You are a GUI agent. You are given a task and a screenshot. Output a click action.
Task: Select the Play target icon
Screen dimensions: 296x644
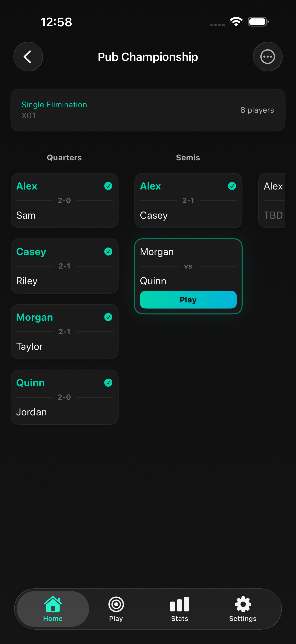pyautogui.click(x=116, y=605)
